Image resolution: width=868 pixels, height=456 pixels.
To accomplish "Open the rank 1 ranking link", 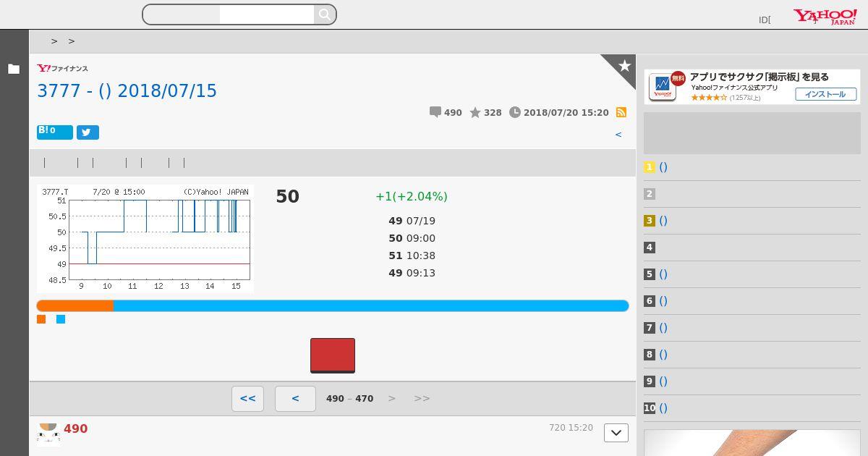I will click(663, 167).
